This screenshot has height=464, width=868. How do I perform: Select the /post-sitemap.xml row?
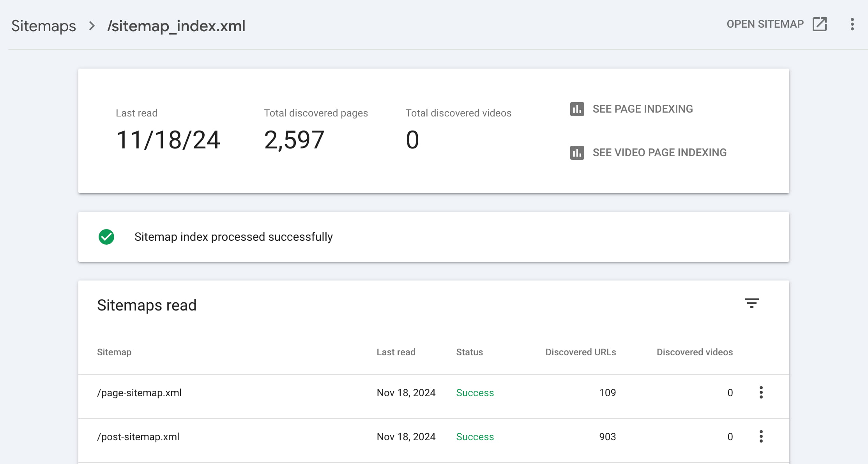point(433,441)
